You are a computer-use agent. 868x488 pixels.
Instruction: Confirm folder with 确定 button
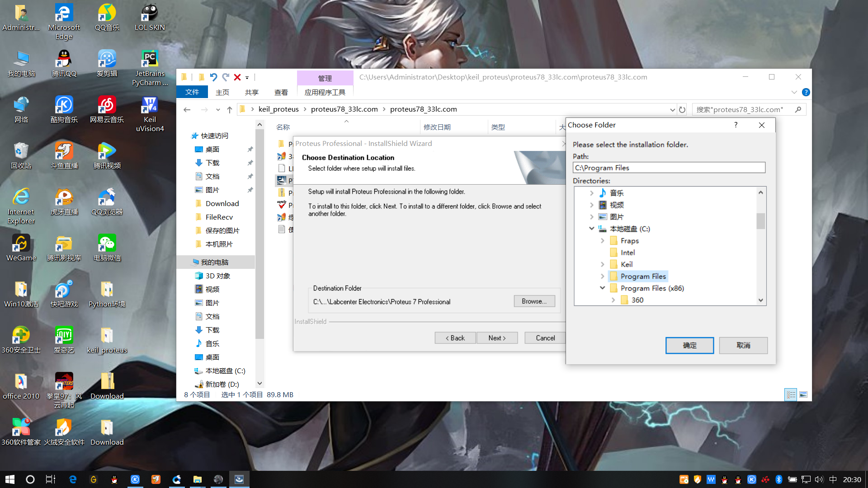coord(689,345)
